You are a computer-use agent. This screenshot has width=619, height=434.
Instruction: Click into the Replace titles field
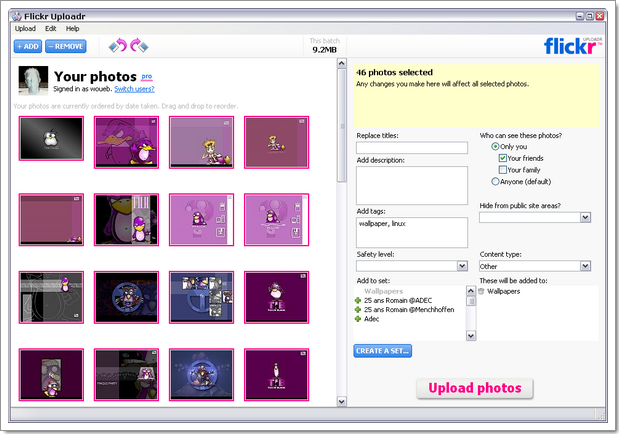tap(412, 148)
